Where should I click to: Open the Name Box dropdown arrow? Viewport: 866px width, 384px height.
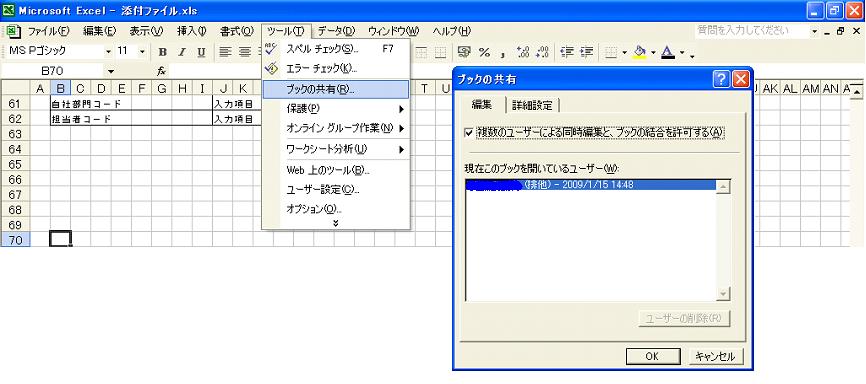coord(111,71)
